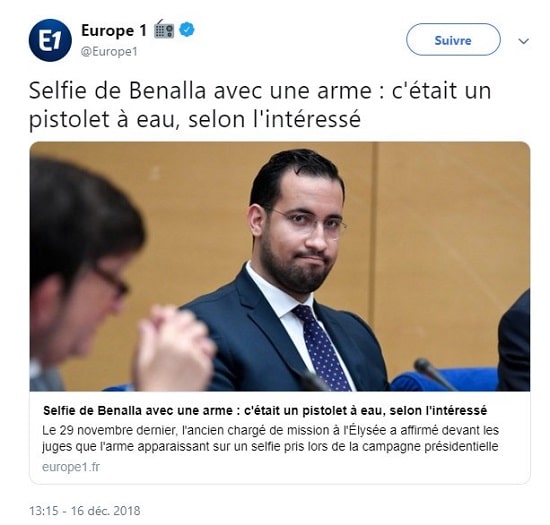
Task: Click description line starting "juges que l'arme"
Action: point(270,447)
